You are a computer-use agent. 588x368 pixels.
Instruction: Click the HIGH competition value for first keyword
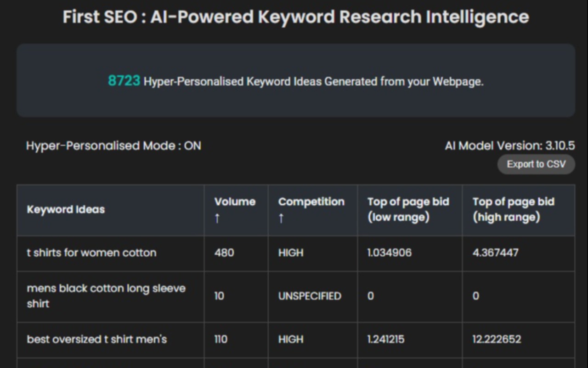coord(290,253)
